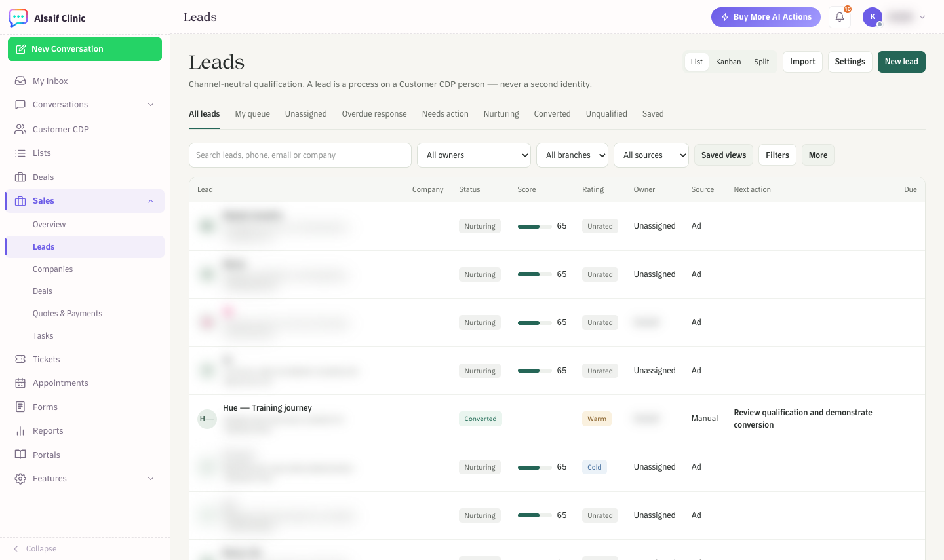Click the Features gear icon
Image resolution: width=944 pixels, height=560 pixels.
coord(20,479)
